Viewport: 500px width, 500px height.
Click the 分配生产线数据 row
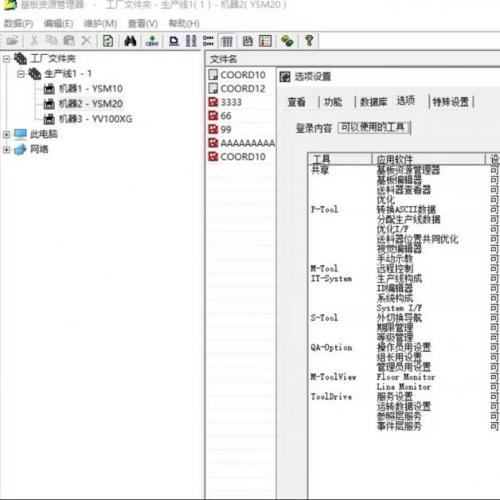click(408, 219)
